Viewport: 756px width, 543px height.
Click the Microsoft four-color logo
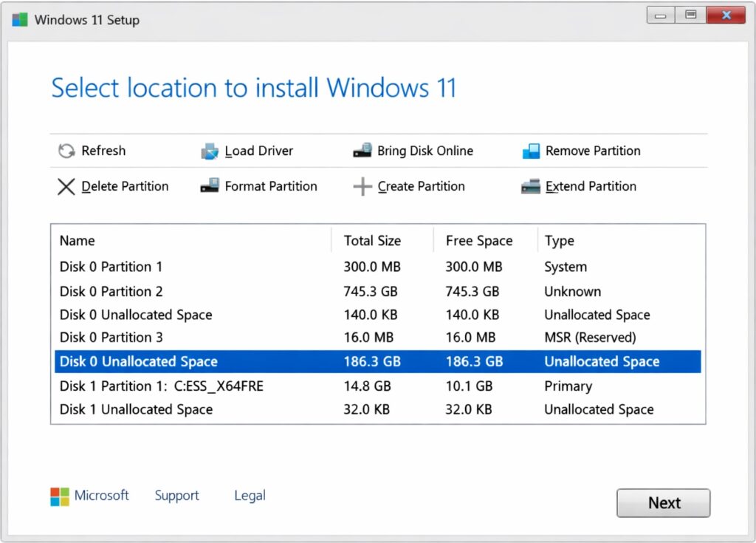tap(60, 496)
